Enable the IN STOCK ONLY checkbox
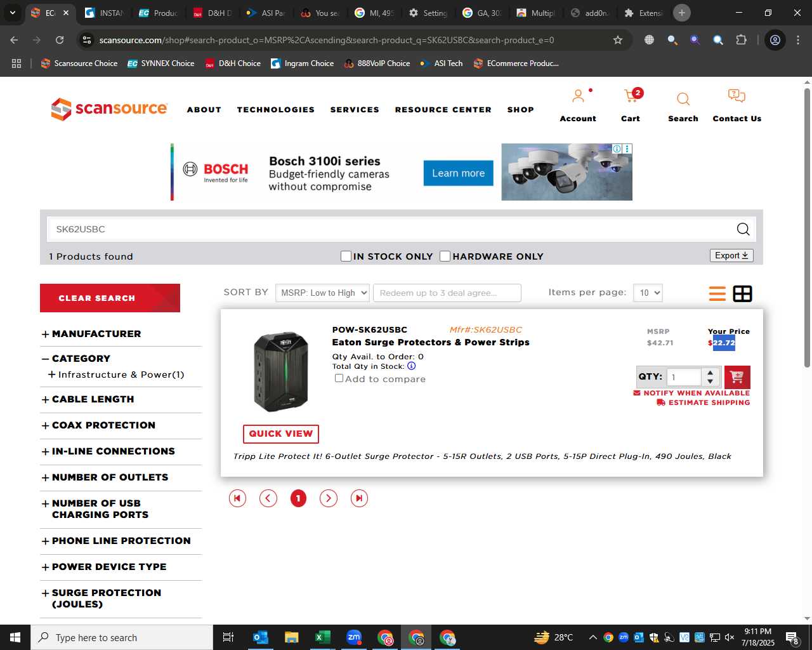Image resolution: width=812 pixels, height=650 pixels. [346, 256]
